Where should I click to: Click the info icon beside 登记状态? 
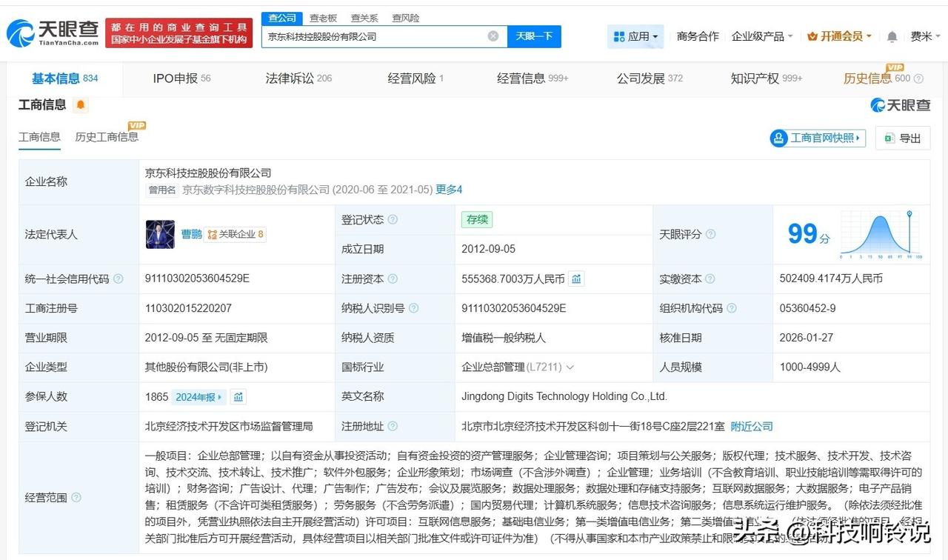(393, 220)
